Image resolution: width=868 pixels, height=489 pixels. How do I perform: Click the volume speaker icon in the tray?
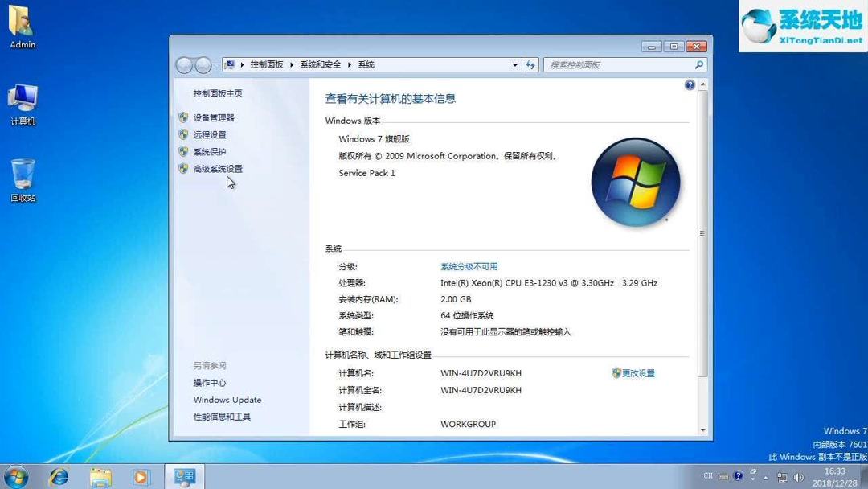click(x=798, y=477)
